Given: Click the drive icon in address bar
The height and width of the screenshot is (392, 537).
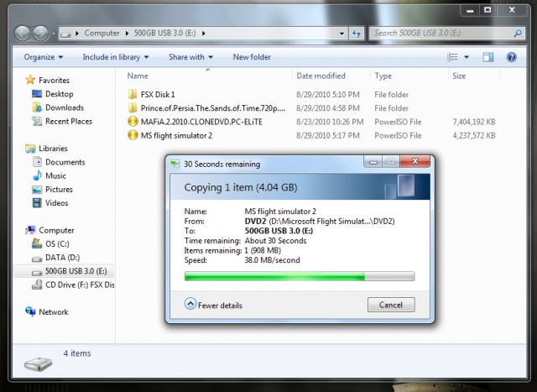Looking at the screenshot, I should (65, 34).
